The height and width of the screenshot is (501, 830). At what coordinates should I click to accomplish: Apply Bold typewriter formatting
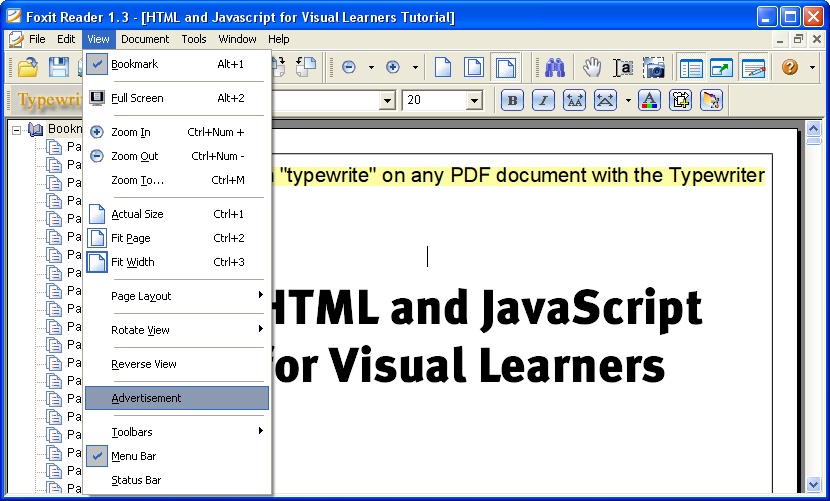512,100
